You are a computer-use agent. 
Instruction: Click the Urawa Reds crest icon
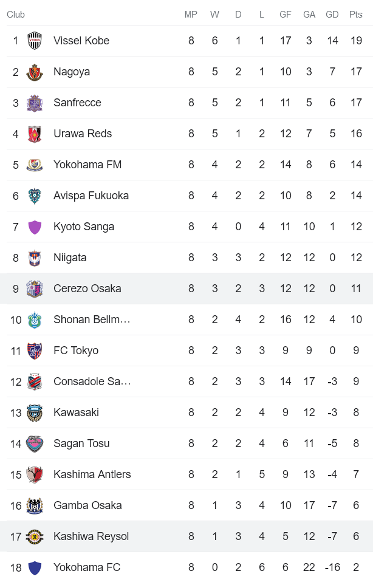point(35,134)
